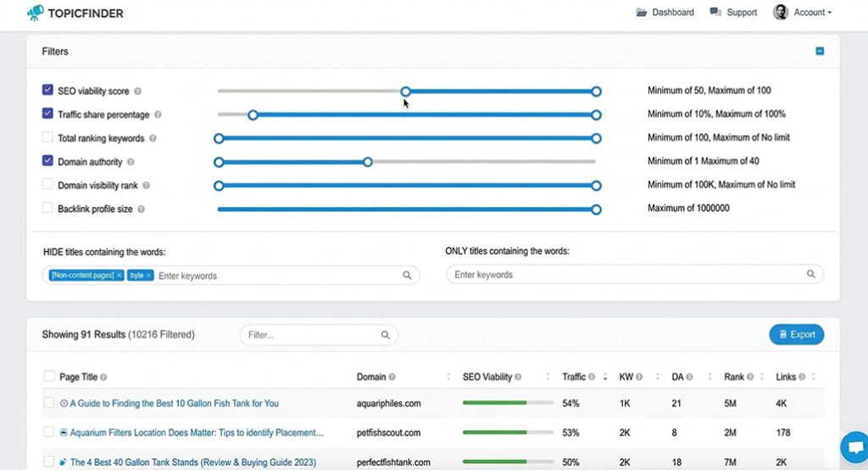Open the Support page
Viewport: 868px width, 470px height.
click(733, 12)
